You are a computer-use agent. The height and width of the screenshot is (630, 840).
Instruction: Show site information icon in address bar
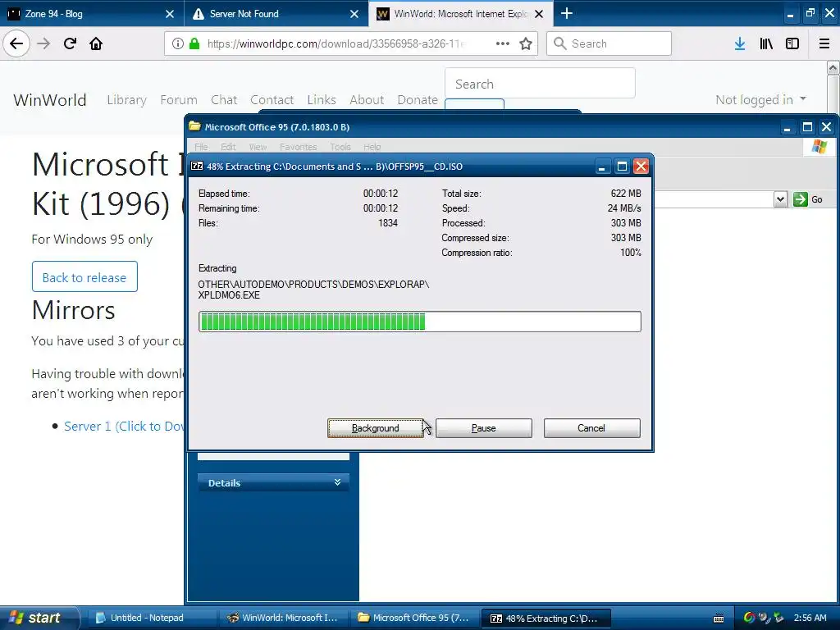(x=178, y=43)
